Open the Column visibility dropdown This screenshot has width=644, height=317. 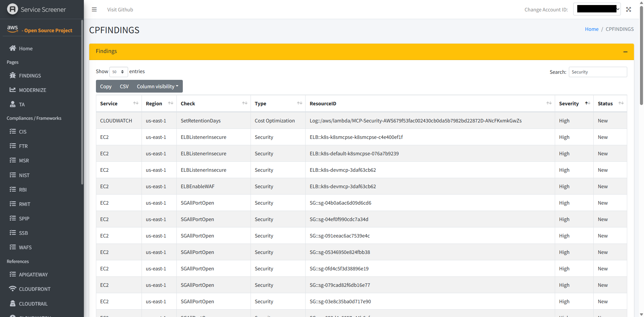[x=157, y=86]
